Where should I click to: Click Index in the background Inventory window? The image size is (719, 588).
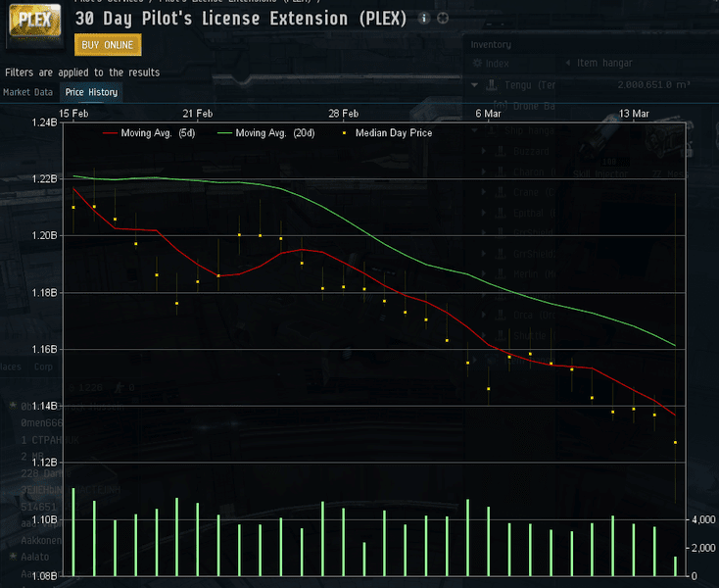(497, 64)
